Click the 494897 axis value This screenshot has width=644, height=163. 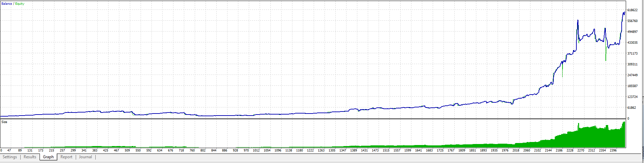tap(633, 32)
